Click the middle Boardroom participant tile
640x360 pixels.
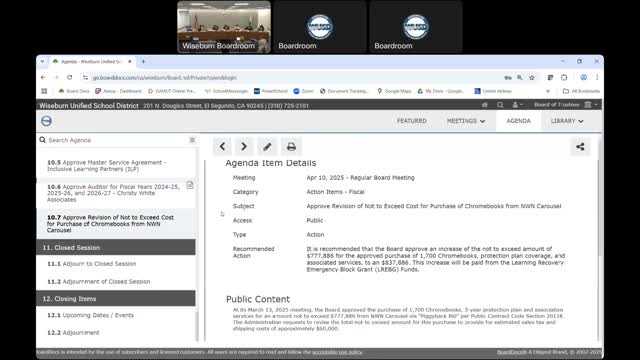tap(320, 27)
